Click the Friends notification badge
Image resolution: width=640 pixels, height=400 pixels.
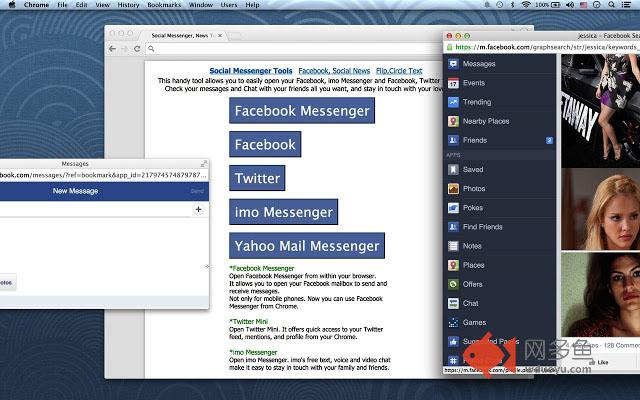(x=549, y=140)
